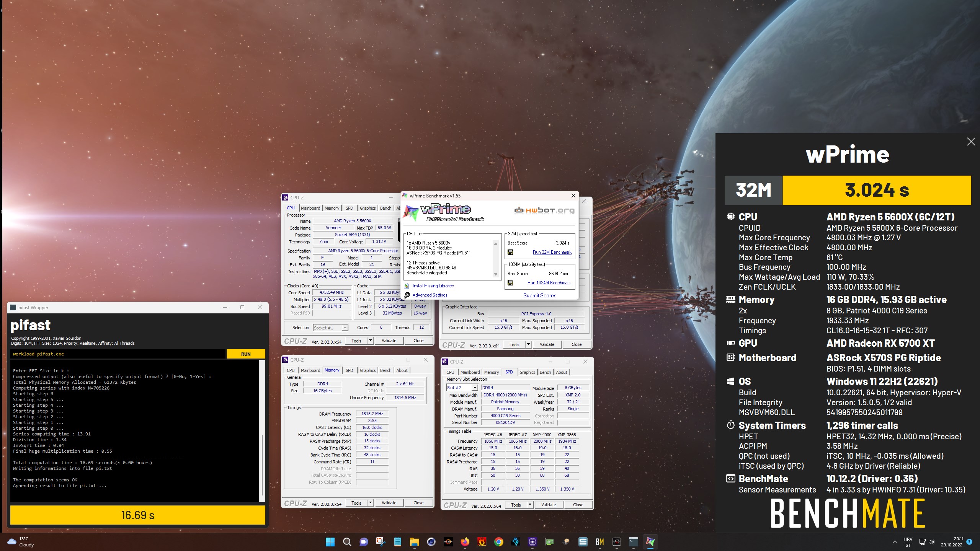Open Notepad from the taskbar

[397, 541]
